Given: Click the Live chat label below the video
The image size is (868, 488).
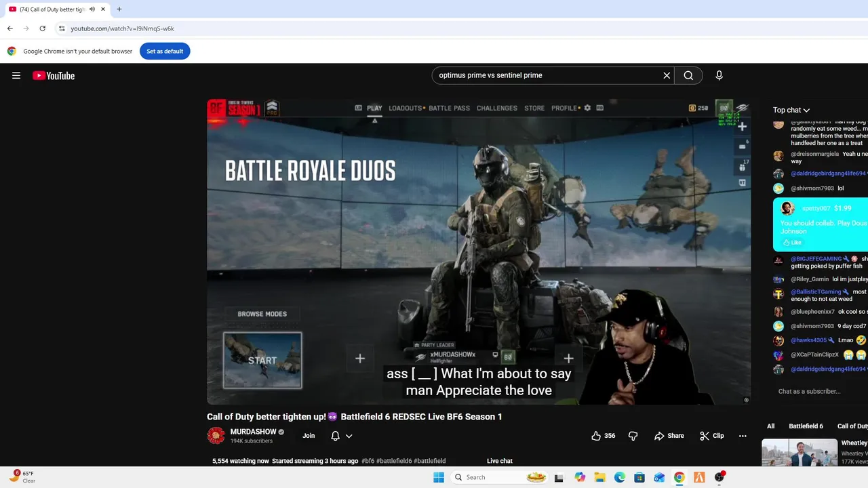Looking at the screenshot, I should point(500,461).
